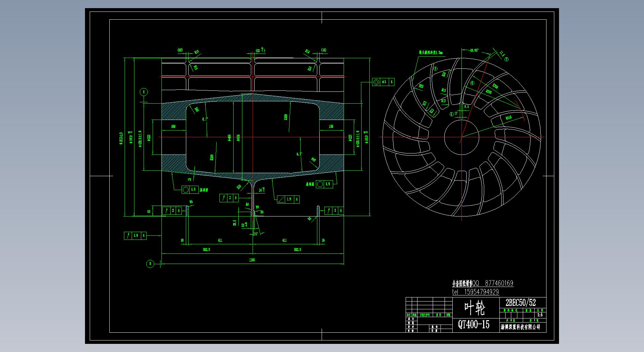This screenshot has height=352, width=644.
Task: Select the right '166' hub dimension
Action: coord(331,126)
